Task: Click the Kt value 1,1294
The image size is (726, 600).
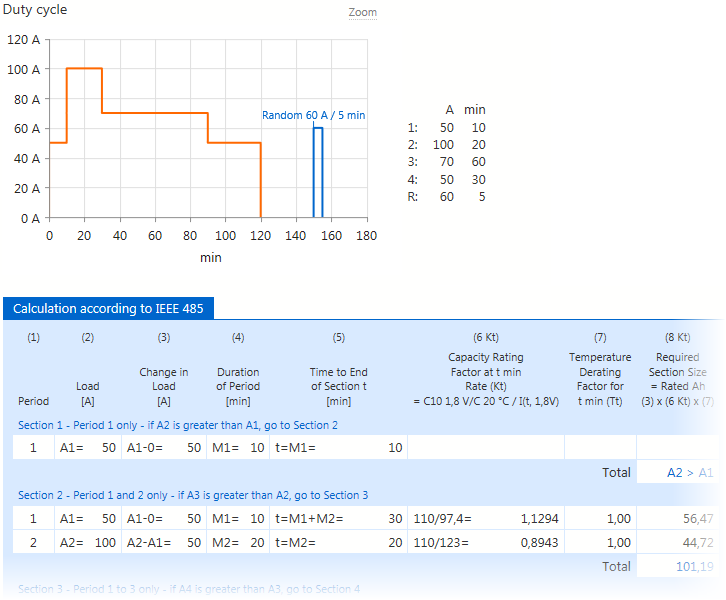Action: point(539,519)
